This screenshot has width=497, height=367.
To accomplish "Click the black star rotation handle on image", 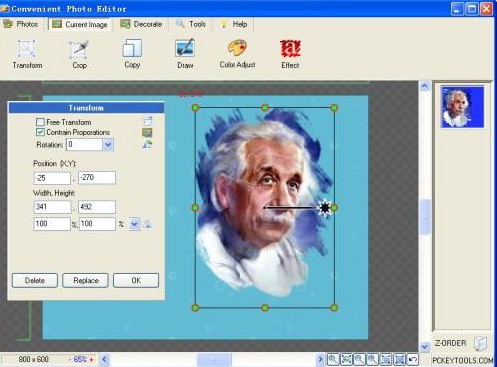I will click(324, 208).
